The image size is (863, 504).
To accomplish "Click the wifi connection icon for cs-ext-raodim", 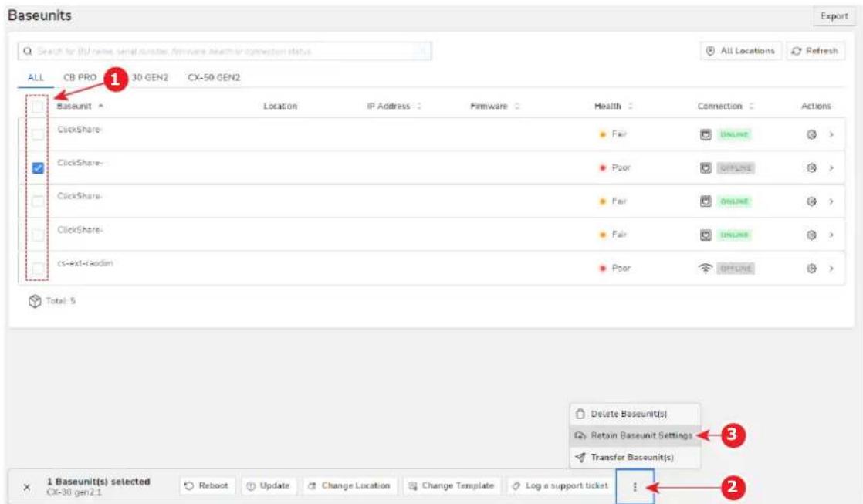I will 705,268.
